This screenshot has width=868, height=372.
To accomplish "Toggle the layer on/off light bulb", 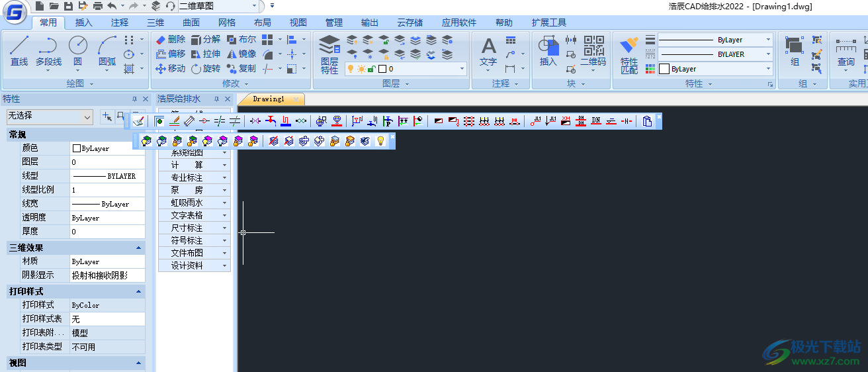I will point(351,69).
